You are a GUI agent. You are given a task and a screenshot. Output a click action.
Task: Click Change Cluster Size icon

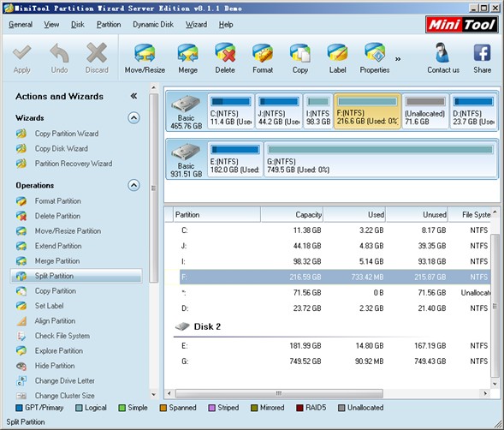(x=21, y=396)
